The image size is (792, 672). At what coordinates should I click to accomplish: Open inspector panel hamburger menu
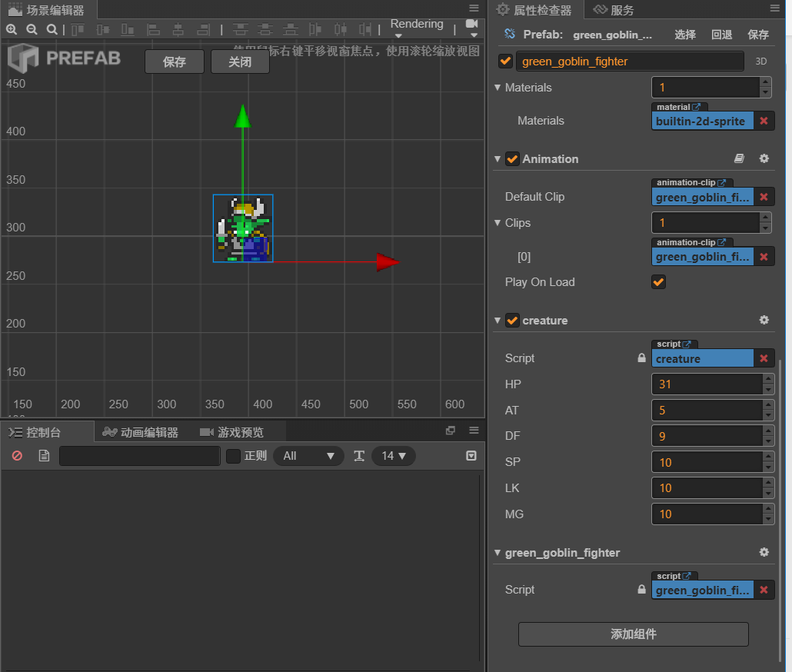click(x=775, y=8)
